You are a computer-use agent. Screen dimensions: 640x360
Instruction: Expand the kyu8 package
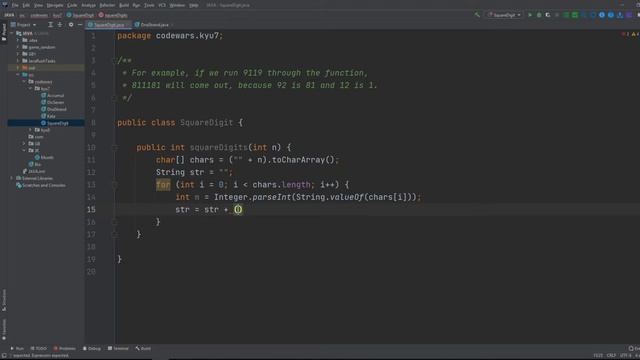30,130
